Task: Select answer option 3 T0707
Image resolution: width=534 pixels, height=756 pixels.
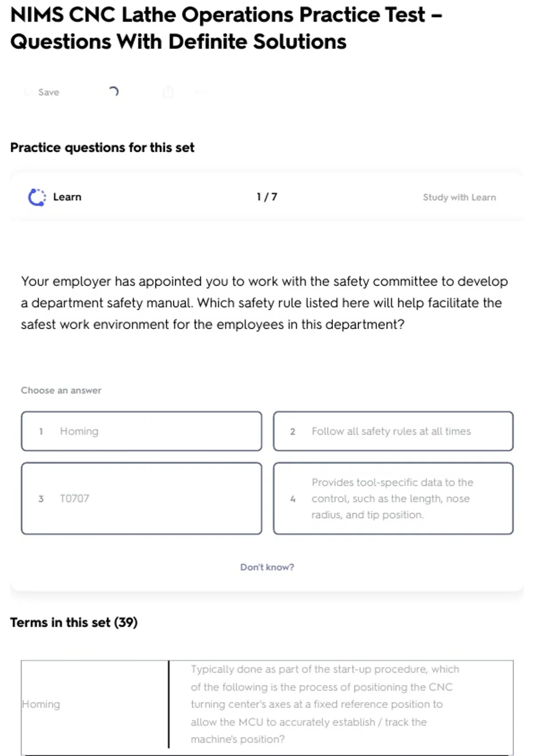Action: (x=142, y=499)
